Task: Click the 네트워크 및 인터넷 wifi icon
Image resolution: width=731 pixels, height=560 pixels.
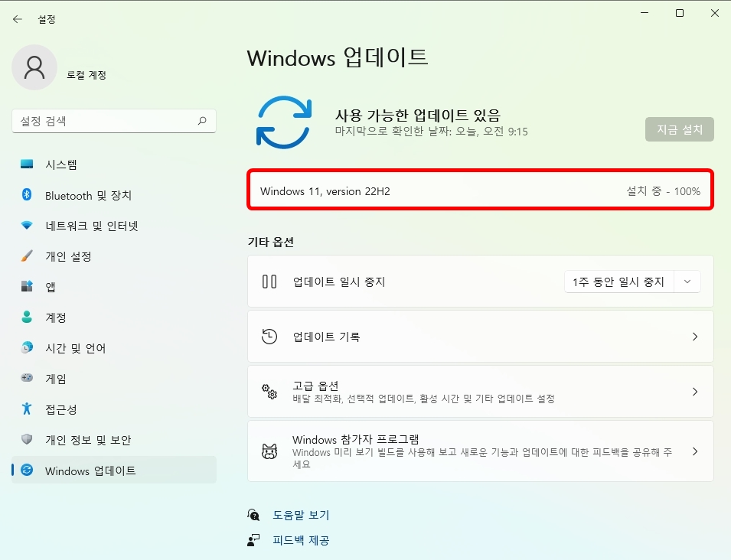Action: point(27,226)
